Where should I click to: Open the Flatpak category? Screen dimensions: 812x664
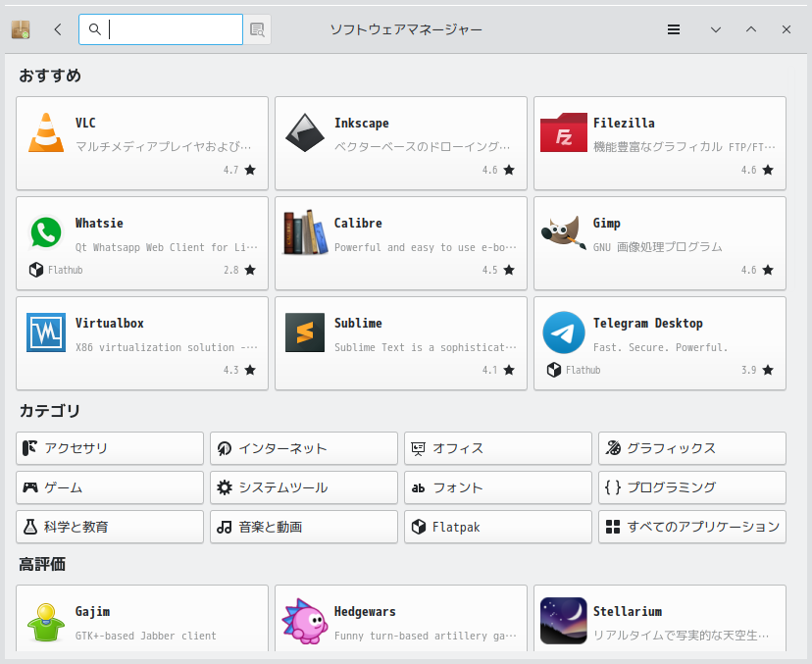click(x=498, y=527)
